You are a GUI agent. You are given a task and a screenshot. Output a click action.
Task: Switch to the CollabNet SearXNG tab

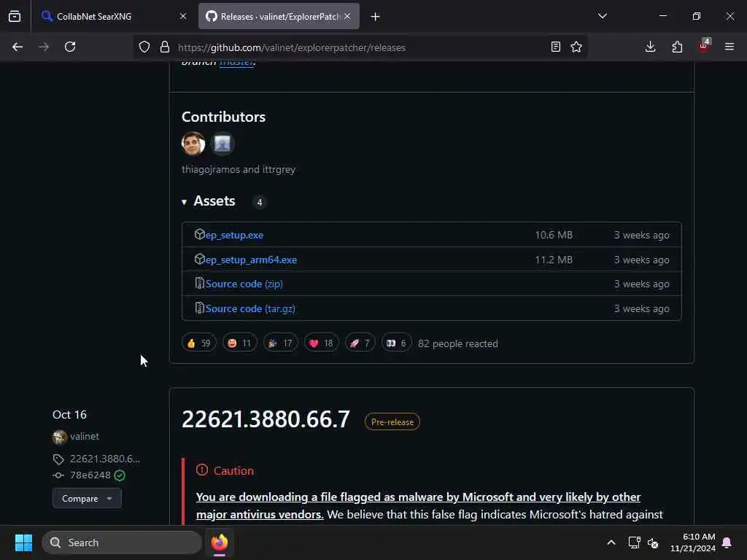tap(113, 17)
